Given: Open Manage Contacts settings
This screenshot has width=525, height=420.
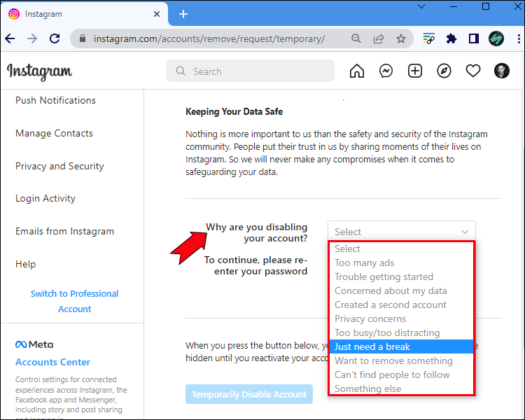Looking at the screenshot, I should point(54,133).
